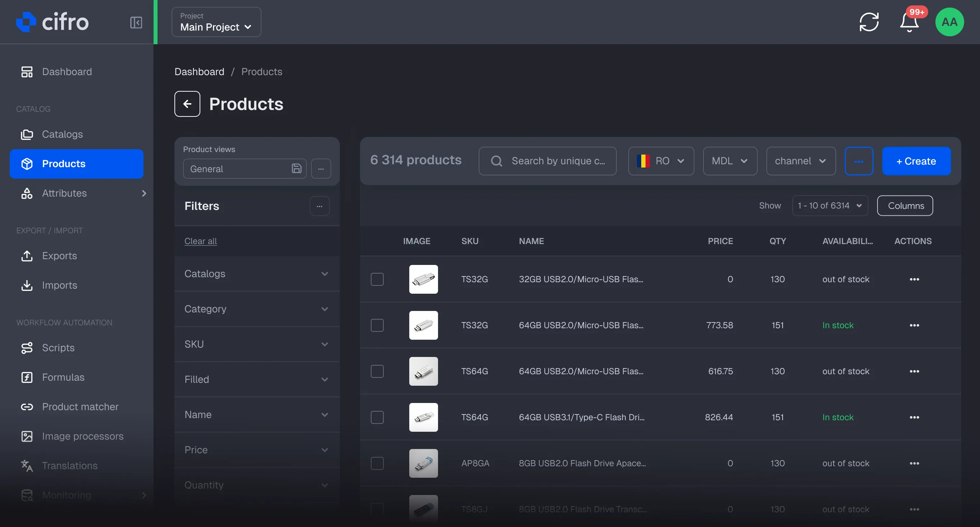Screen dimensions: 980x527
Task: Open the Product views more options button
Action: 321,169
